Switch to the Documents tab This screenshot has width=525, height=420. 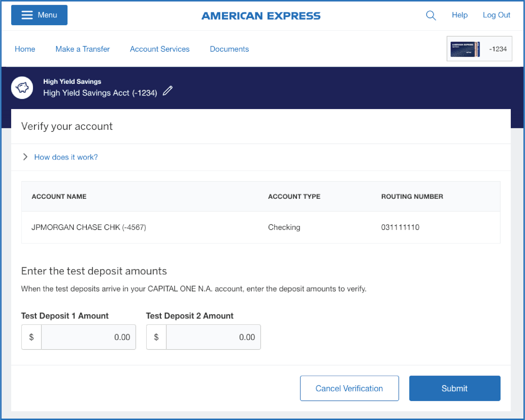click(x=229, y=49)
